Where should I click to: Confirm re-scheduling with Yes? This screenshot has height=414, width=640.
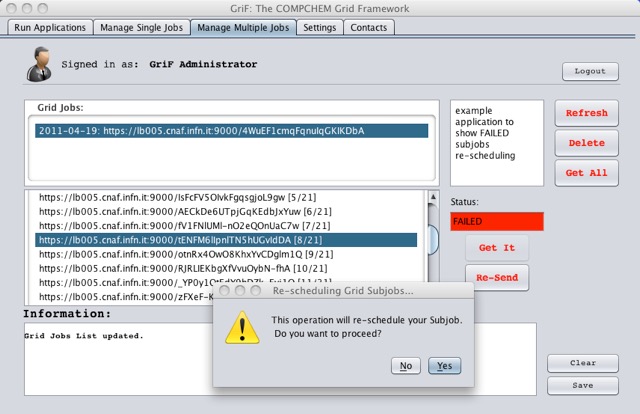point(444,366)
